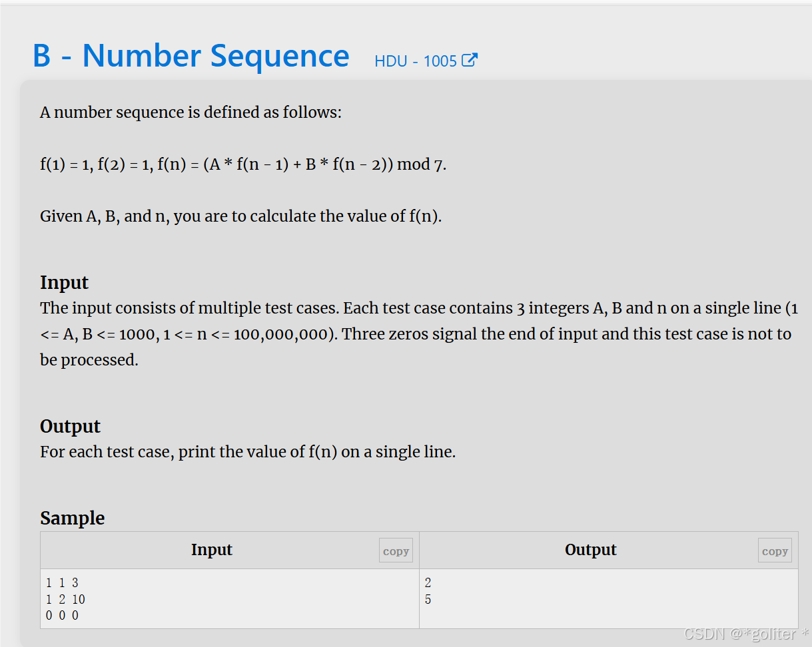Viewport: 812px width, 647px height.
Task: Click the sample Output column header
Action: tap(591, 550)
